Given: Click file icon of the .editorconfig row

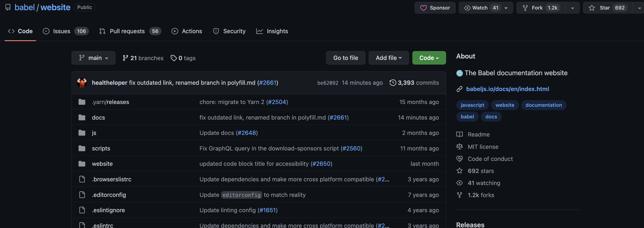Looking at the screenshot, I should pyautogui.click(x=82, y=195).
